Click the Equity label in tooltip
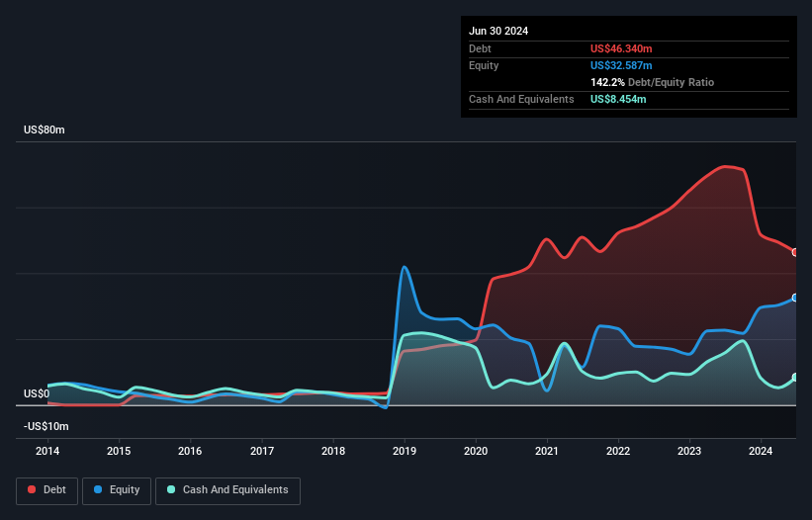The width and height of the screenshot is (812, 520). tap(484, 65)
